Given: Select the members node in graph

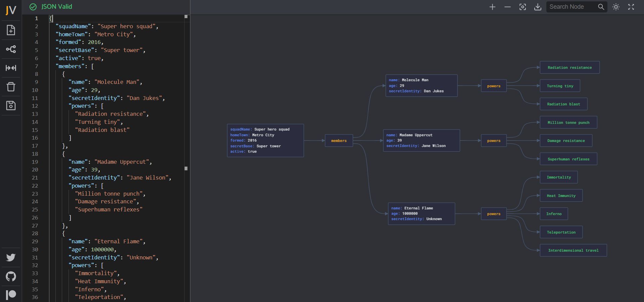Looking at the screenshot, I should tap(339, 141).
